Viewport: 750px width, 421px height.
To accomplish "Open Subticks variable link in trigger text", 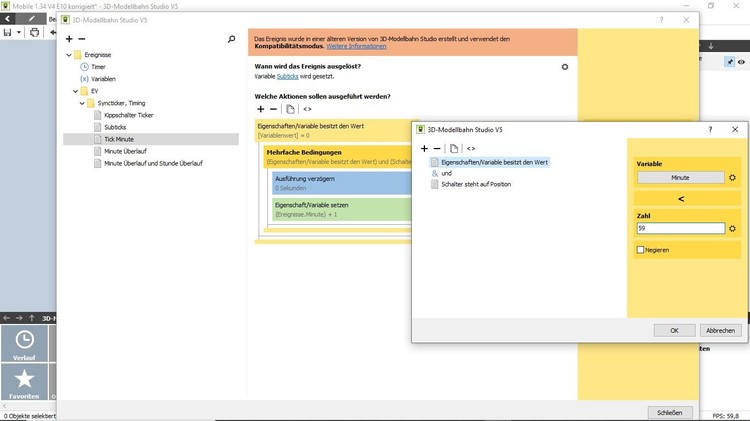I will 287,77.
